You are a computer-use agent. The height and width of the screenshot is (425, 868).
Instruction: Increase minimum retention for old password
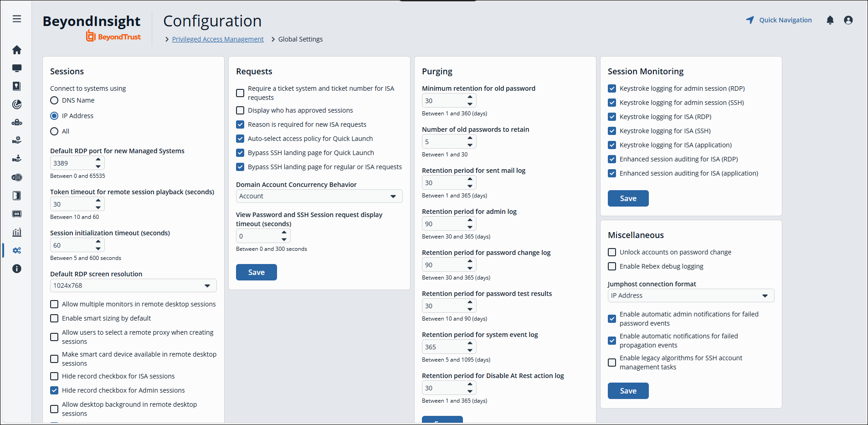coord(470,97)
